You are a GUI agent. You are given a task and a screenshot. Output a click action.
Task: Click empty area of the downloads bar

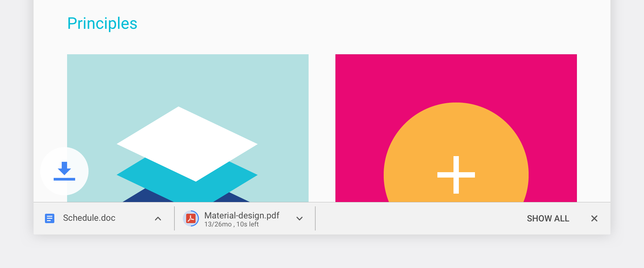point(419,218)
